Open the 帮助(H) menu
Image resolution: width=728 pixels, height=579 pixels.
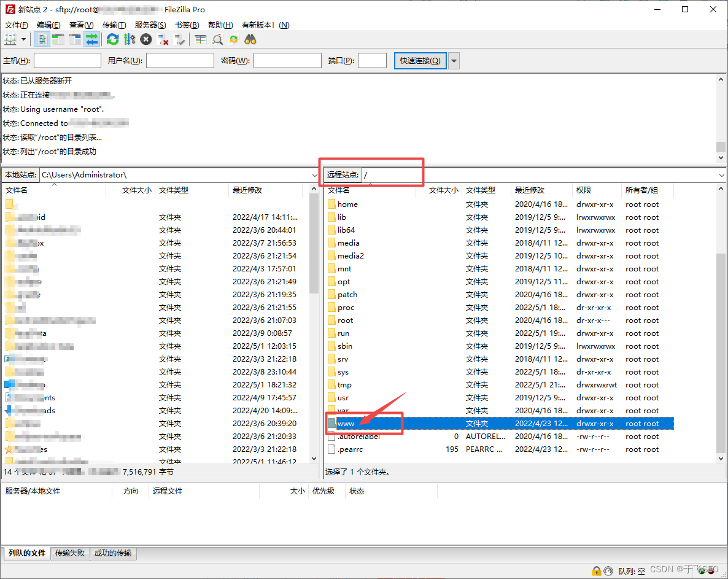(x=220, y=25)
